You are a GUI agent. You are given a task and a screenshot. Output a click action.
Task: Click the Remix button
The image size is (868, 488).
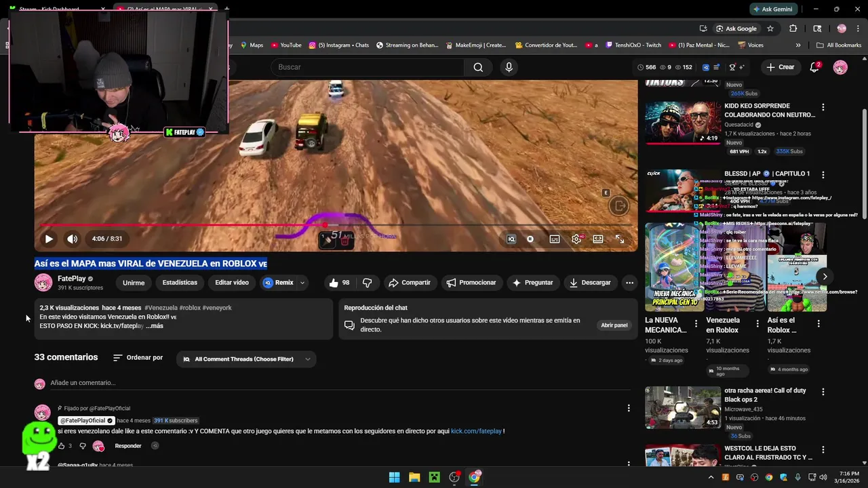coord(279,283)
